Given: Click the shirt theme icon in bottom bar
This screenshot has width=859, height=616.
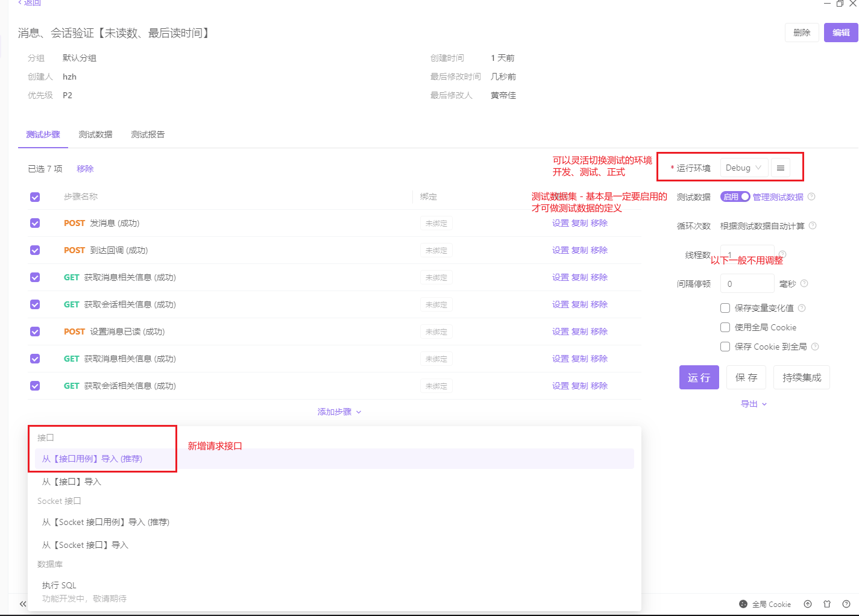Looking at the screenshot, I should (x=827, y=604).
